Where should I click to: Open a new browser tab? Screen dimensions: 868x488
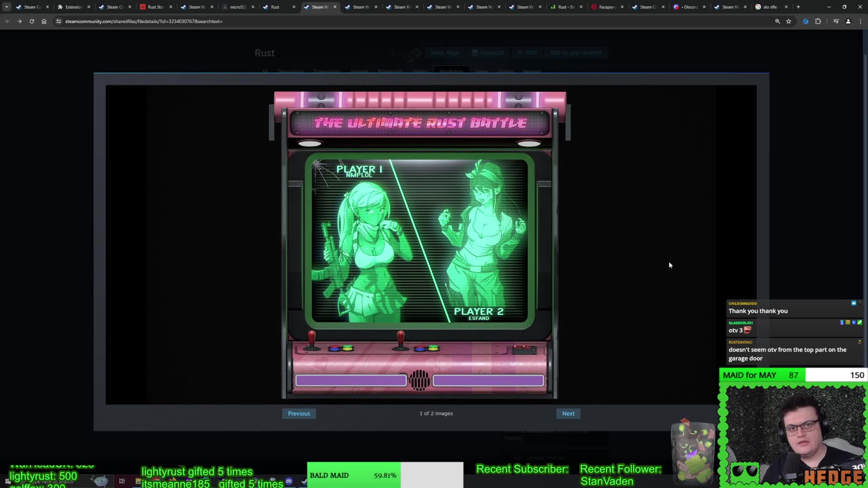tap(798, 7)
